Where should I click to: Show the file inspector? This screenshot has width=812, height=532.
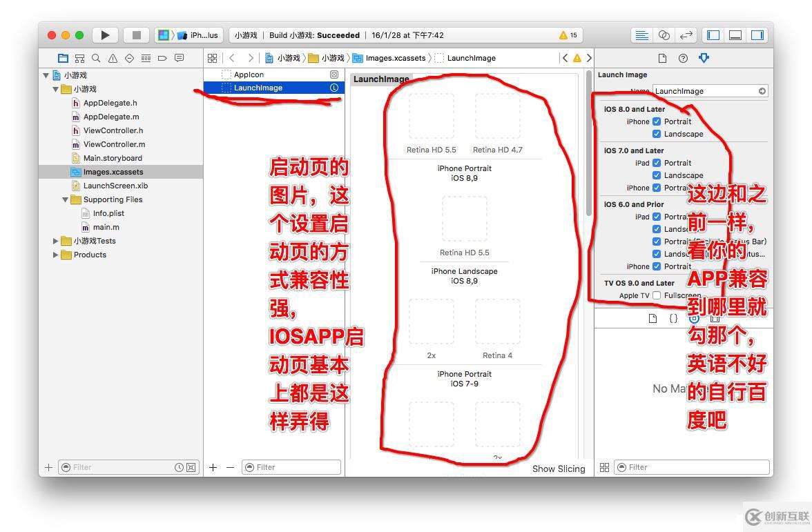(x=662, y=58)
